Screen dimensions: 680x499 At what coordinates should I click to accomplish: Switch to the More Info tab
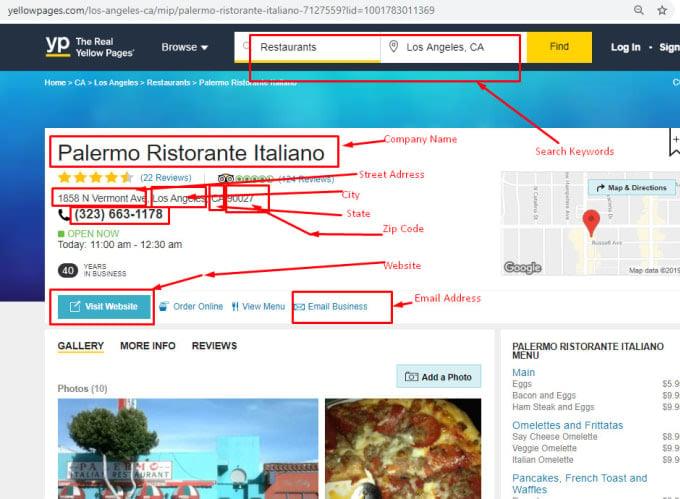click(x=147, y=346)
